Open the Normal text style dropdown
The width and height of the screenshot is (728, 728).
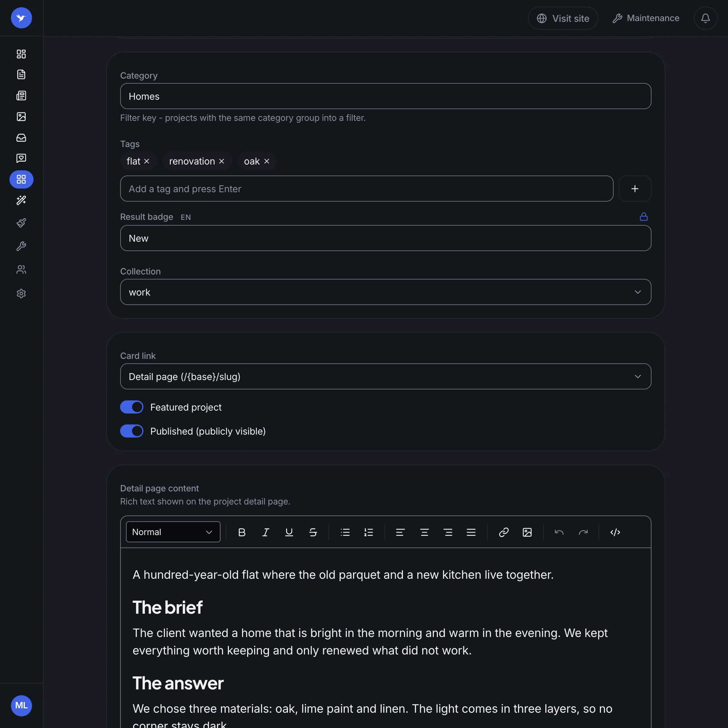[x=173, y=532]
